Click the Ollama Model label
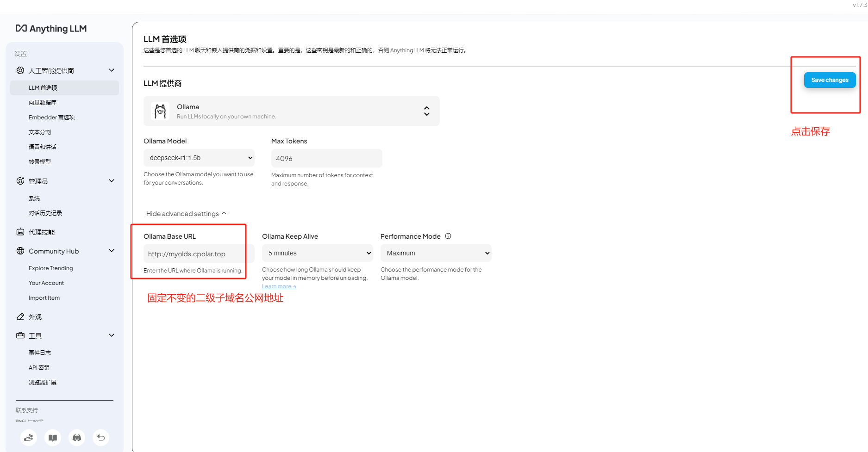 (165, 141)
